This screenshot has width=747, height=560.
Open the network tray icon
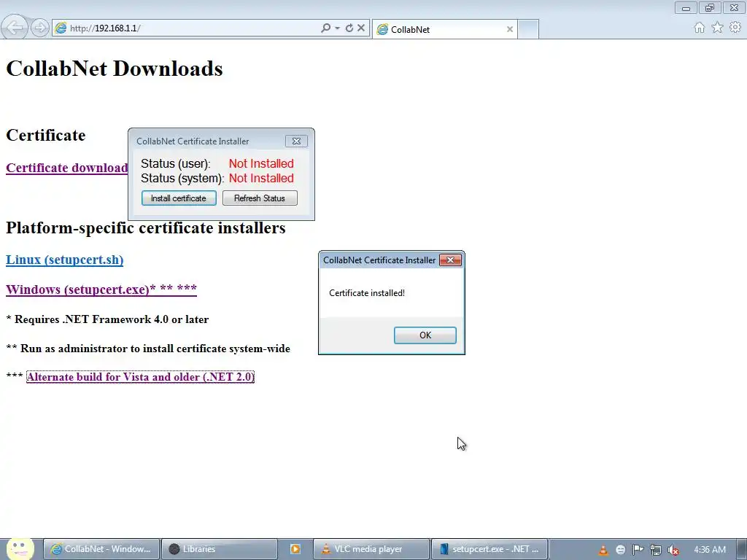[x=656, y=550]
